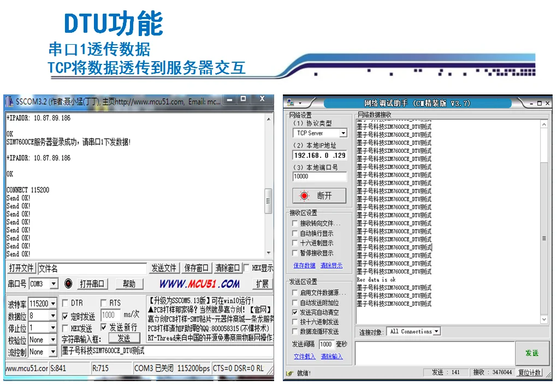Click the 发送文件 button
The height and width of the screenshot is (392, 557).
coord(164,268)
